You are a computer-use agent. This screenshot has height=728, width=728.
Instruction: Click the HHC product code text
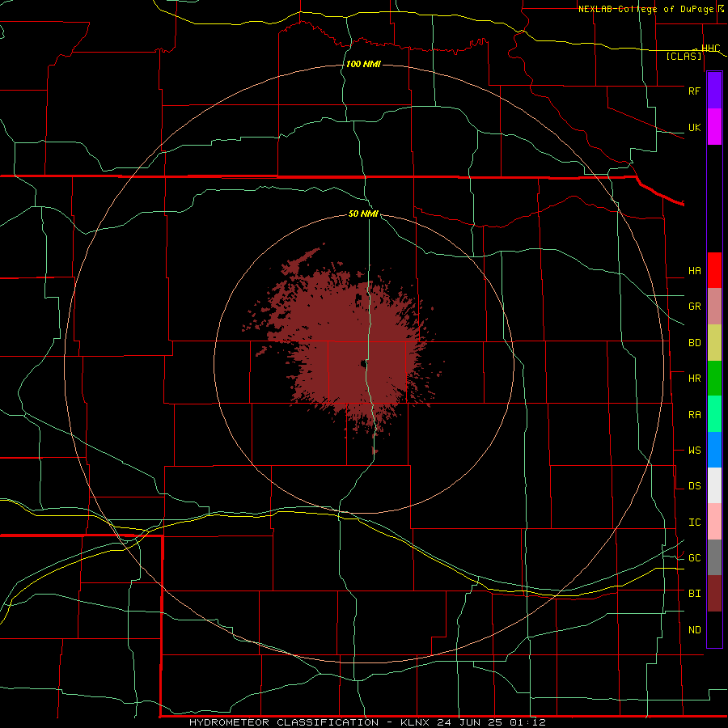tap(710, 49)
